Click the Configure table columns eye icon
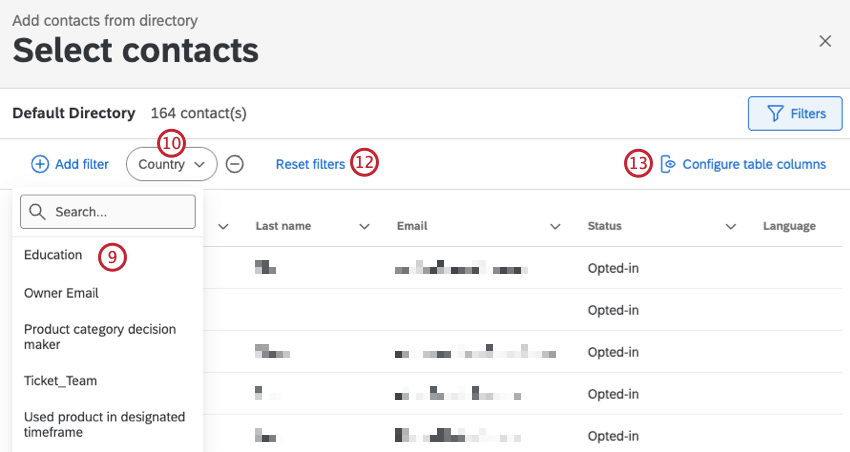850x452 pixels. [x=669, y=164]
